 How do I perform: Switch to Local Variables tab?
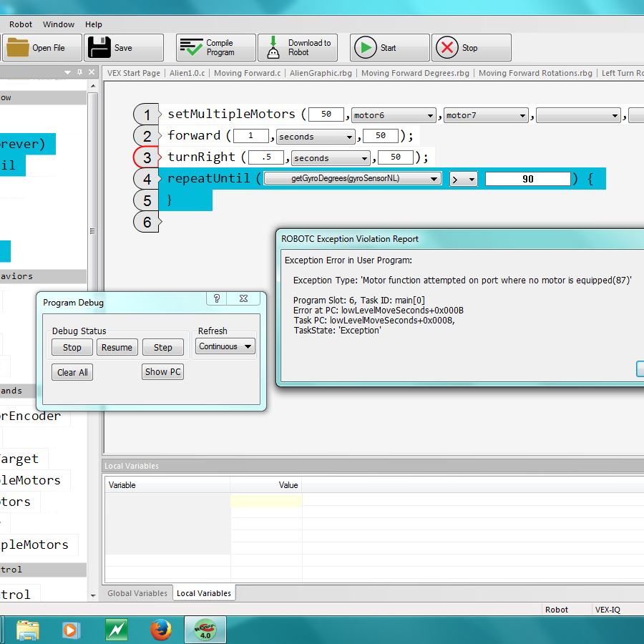[204, 593]
